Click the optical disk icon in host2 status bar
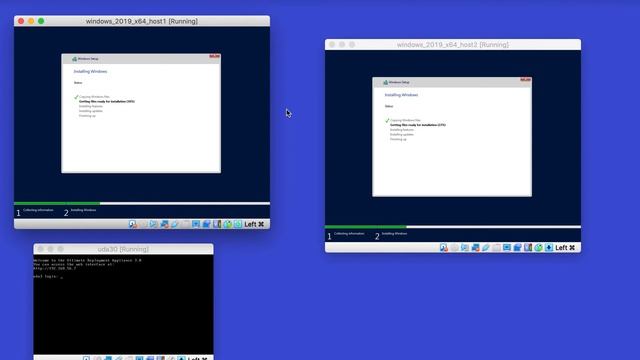This screenshot has height=360, width=640. pos(454,248)
